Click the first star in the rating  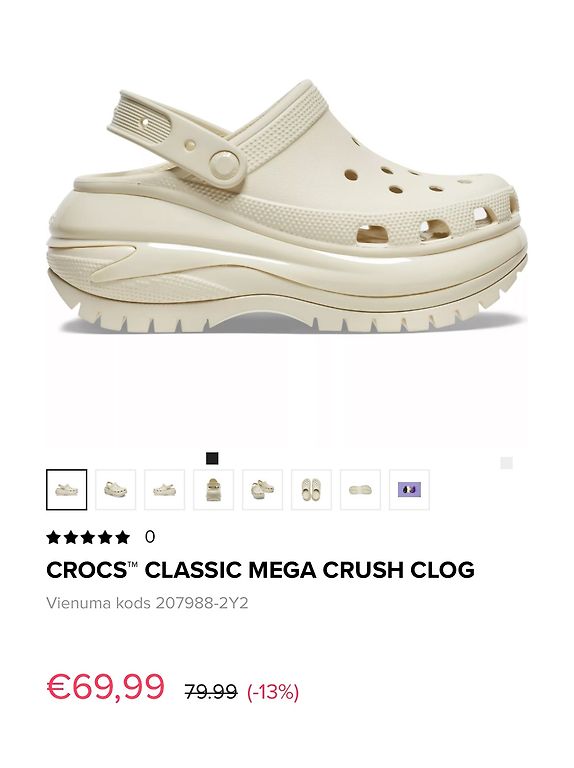pyautogui.click(x=53, y=537)
